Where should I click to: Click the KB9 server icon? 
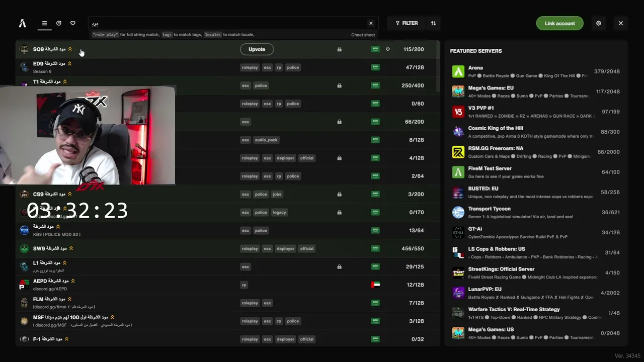(24, 230)
